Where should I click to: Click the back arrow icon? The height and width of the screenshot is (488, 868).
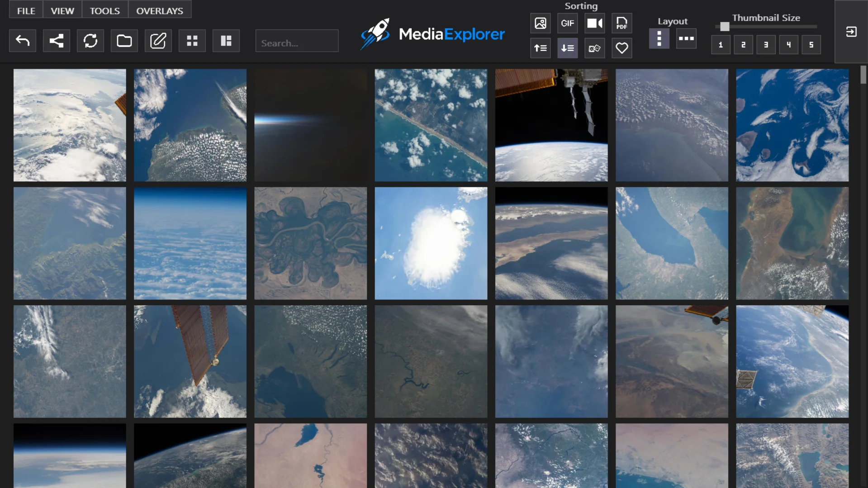coord(23,41)
